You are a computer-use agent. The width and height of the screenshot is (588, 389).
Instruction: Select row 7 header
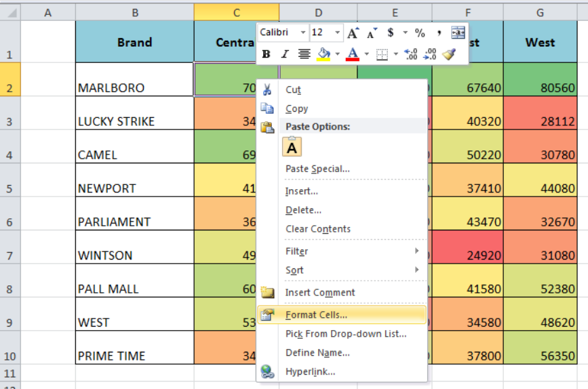point(10,247)
